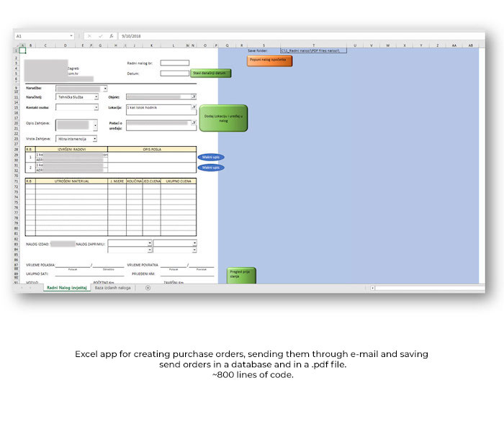Click the PRIJEĐENI KM label
The height and width of the screenshot is (424, 504).
[143, 274]
